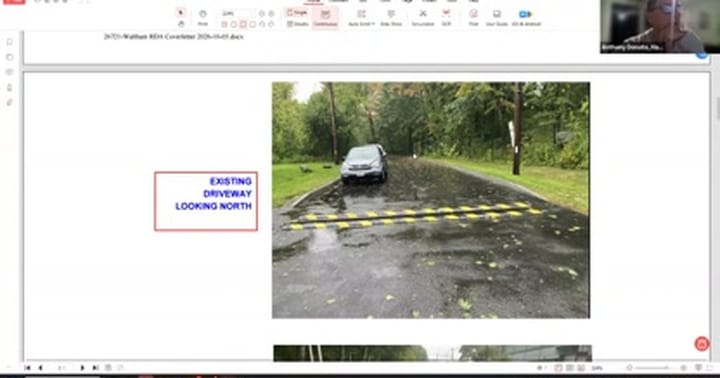720x378 pixels.
Task: Go to next page arrow
Action: pos(82,368)
